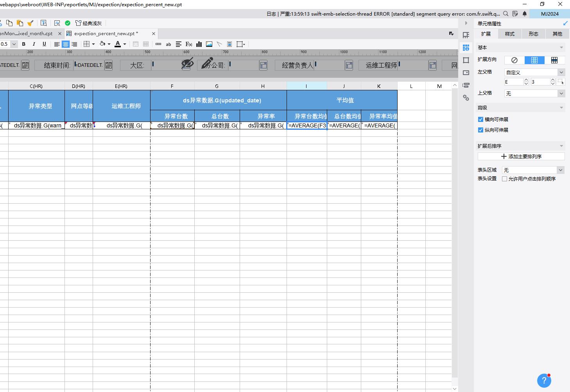Open the 上父格 dropdown

coord(534,93)
